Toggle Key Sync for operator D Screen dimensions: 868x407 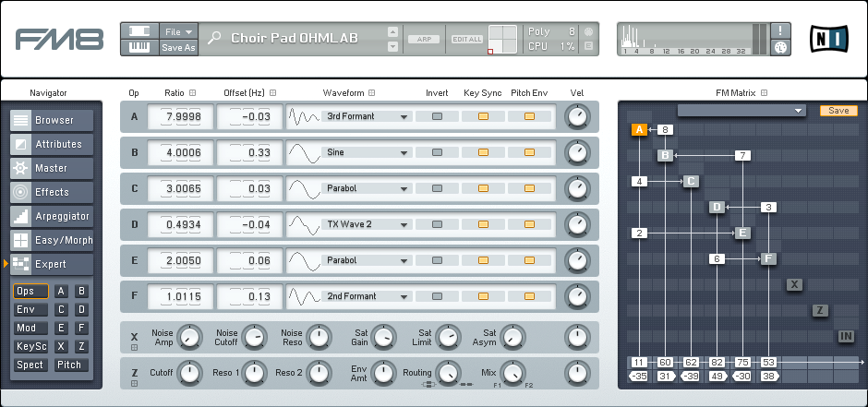coord(483,224)
